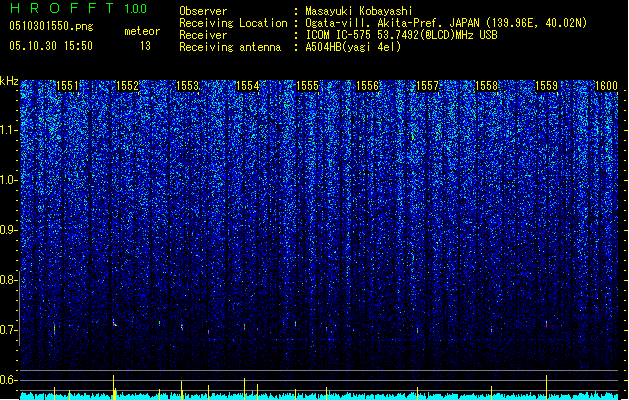Click the meteor echo just before 1554

point(244,327)
